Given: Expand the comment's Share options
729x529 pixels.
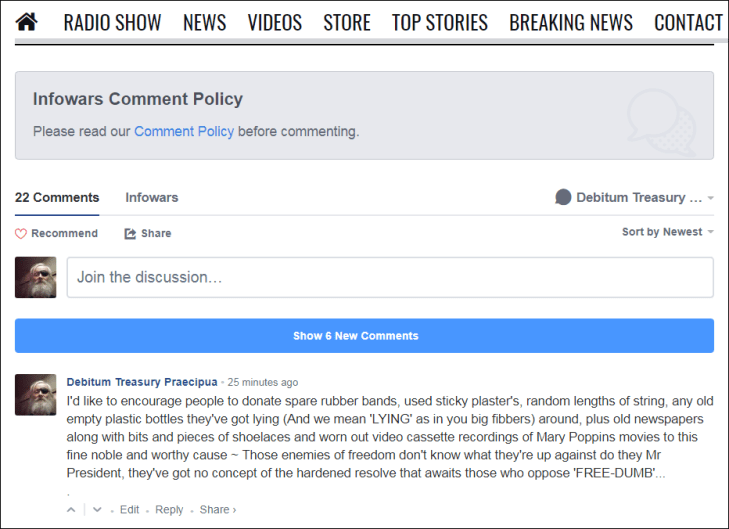Looking at the screenshot, I should tap(217, 509).
